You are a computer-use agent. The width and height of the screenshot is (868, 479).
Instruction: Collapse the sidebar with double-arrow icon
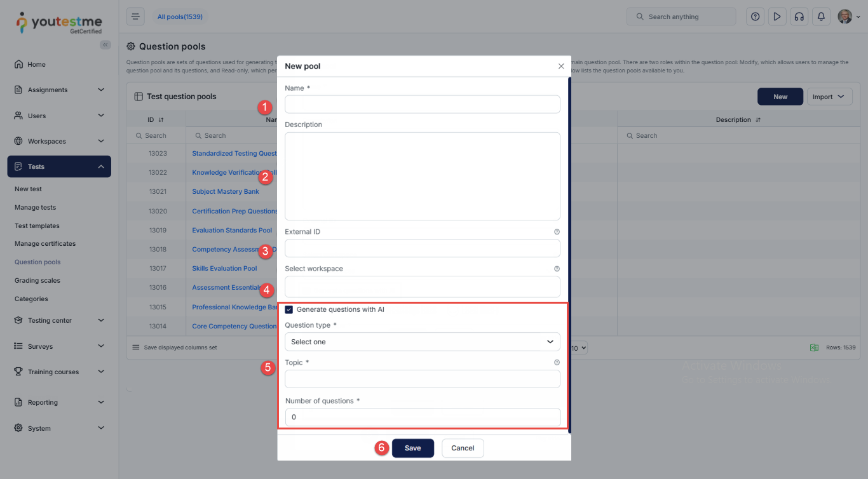pyautogui.click(x=105, y=44)
